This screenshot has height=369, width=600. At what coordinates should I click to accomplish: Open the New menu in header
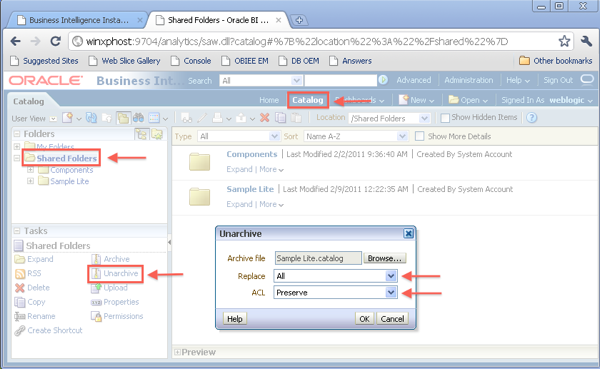(x=417, y=100)
